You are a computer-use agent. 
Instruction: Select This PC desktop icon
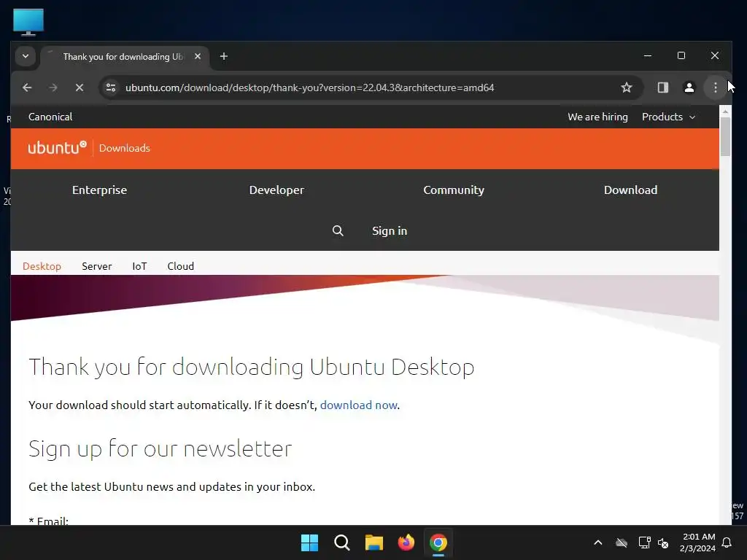(28, 22)
